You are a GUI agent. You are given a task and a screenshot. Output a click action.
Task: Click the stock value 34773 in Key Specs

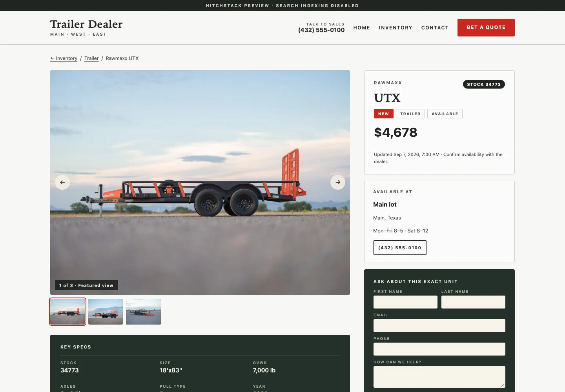[x=69, y=370]
